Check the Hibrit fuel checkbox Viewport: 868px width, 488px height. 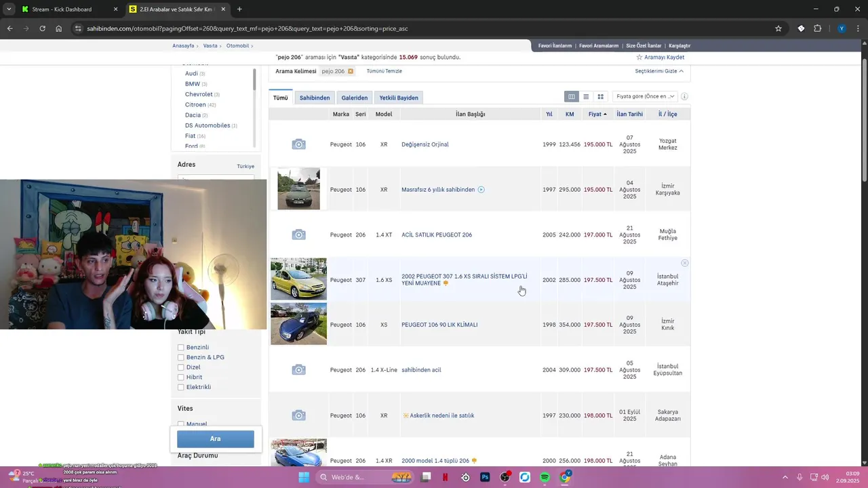point(181,378)
